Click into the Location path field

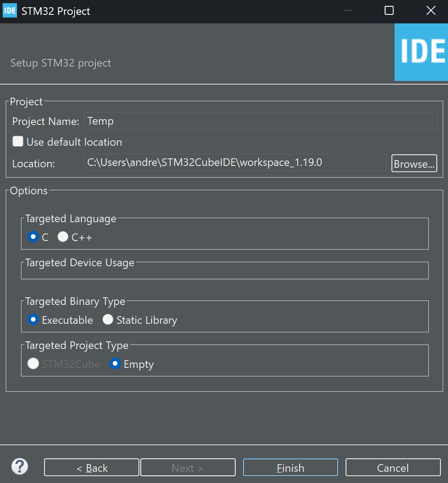pos(235,162)
